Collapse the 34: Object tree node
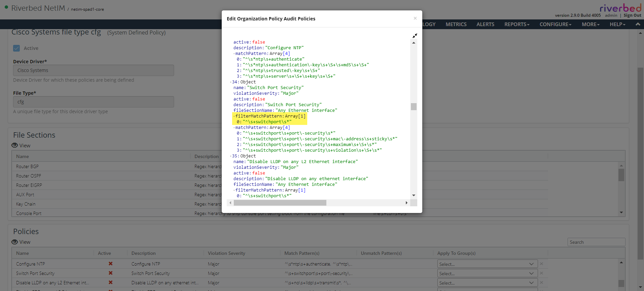Viewport: 644px width, 291px height. point(231,82)
